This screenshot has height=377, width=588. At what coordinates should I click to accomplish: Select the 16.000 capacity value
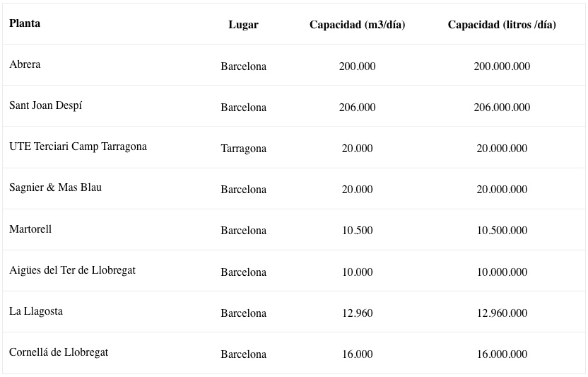pyautogui.click(x=357, y=354)
